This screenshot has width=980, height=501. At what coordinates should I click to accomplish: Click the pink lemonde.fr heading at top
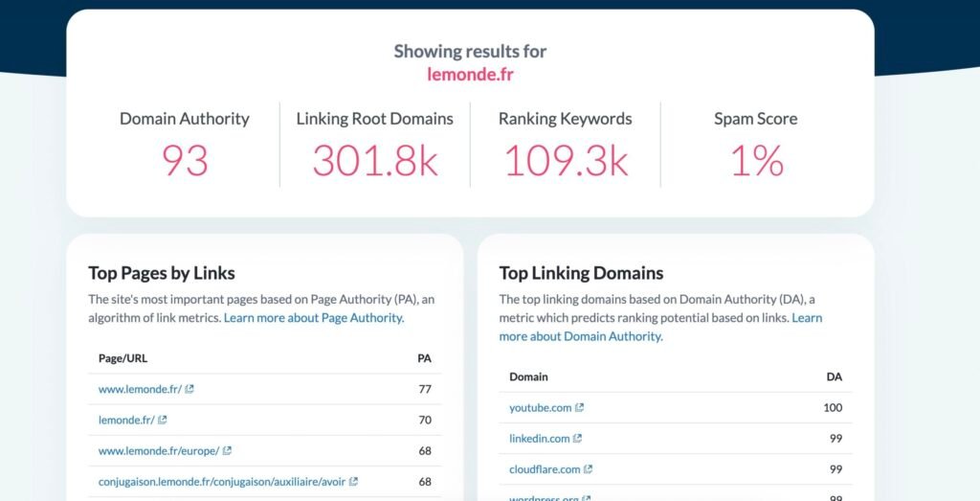pos(470,74)
